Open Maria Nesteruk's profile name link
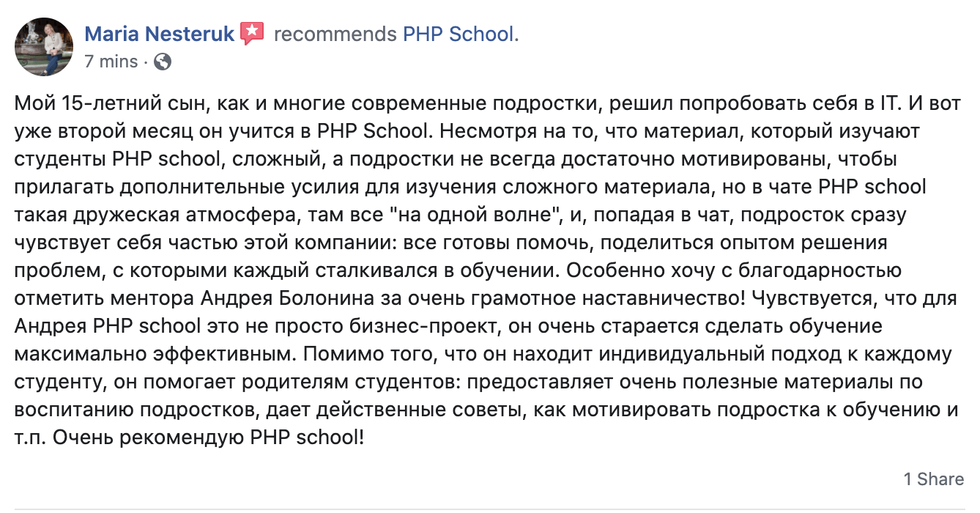The width and height of the screenshot is (980, 513). [159, 34]
